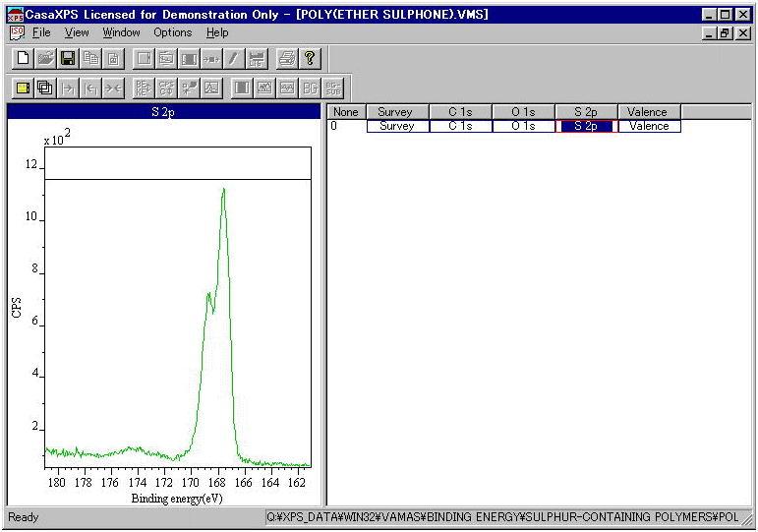
Task: Click the S 2p column header
Action: coord(586,112)
